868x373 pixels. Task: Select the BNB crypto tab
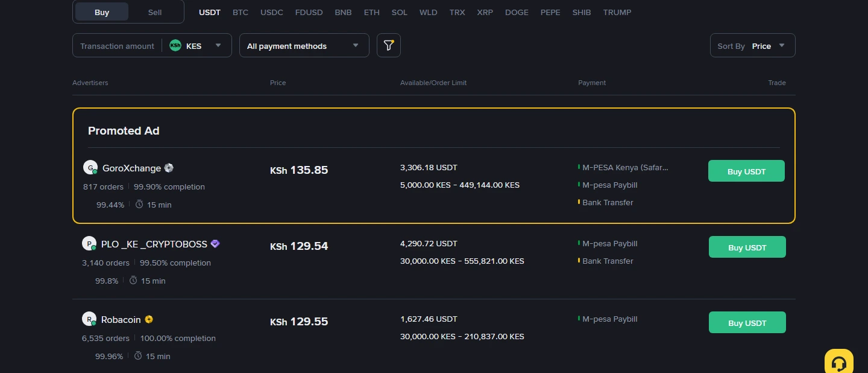344,12
